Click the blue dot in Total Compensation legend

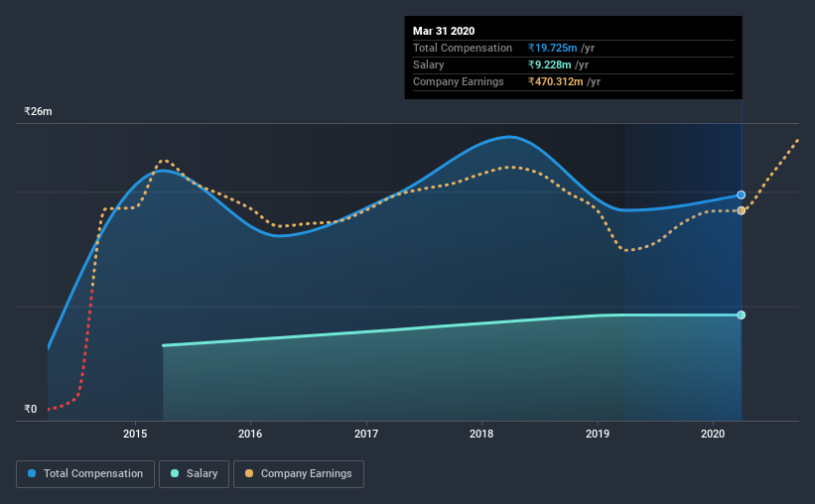32,473
